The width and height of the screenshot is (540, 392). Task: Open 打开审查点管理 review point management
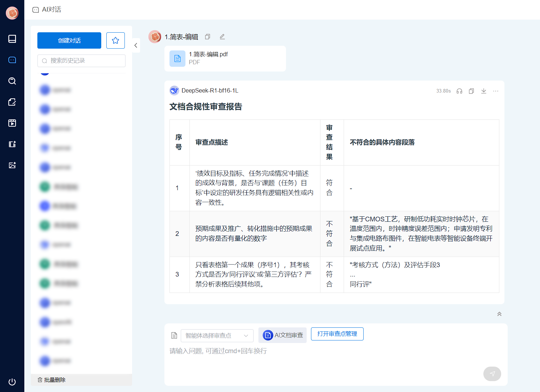[x=337, y=334]
